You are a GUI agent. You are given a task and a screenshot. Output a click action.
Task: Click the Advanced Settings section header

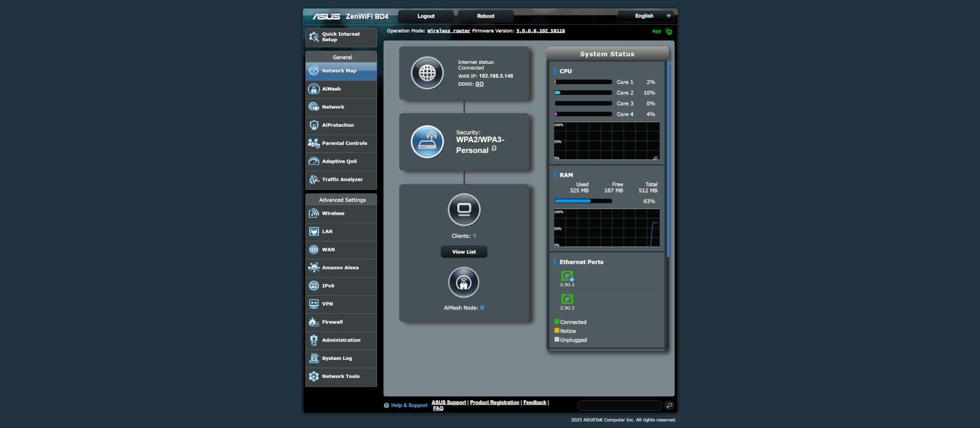[x=342, y=200]
